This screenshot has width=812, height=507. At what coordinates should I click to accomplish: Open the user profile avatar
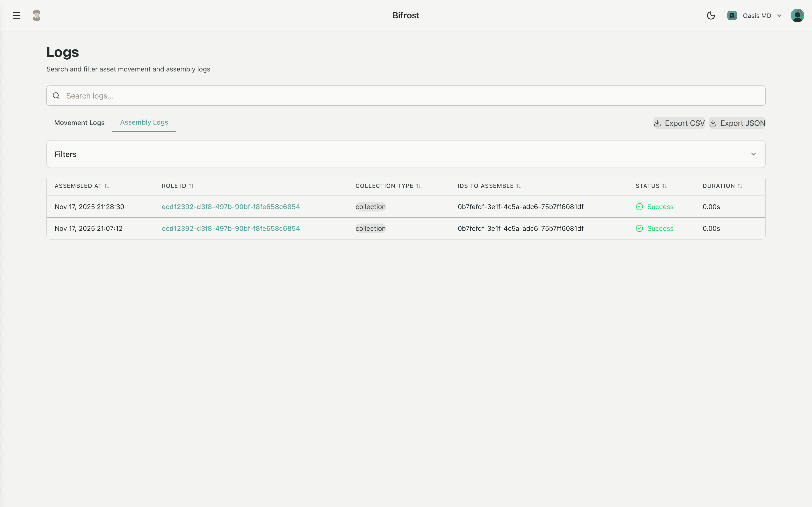(x=797, y=15)
